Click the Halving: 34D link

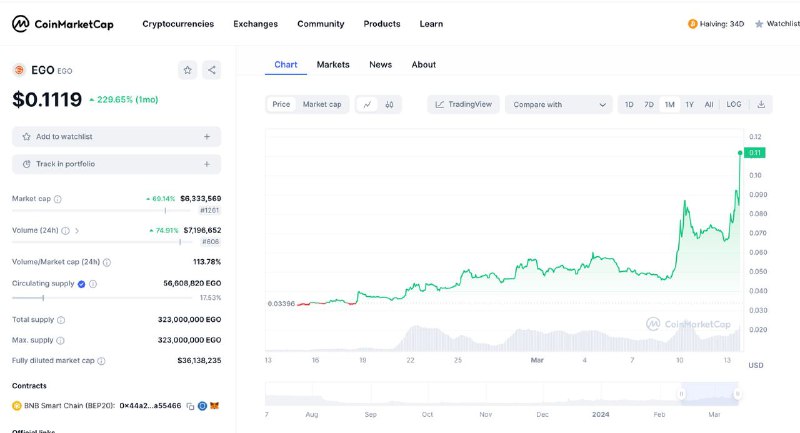click(x=716, y=24)
